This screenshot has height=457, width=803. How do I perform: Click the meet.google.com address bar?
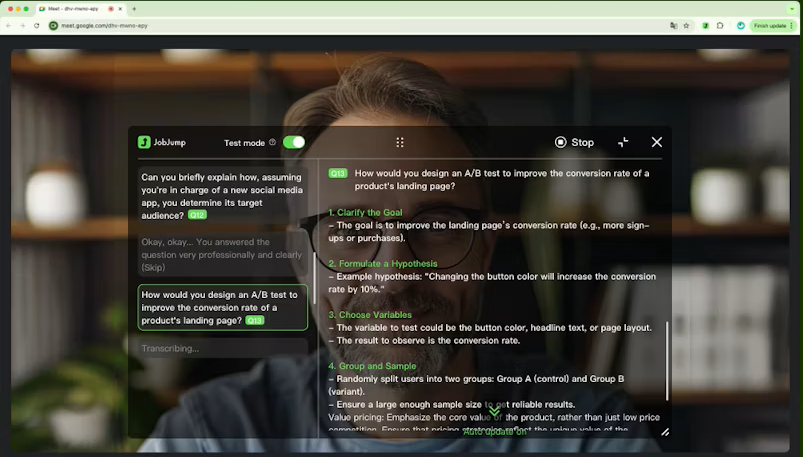pyautogui.click(x=371, y=26)
